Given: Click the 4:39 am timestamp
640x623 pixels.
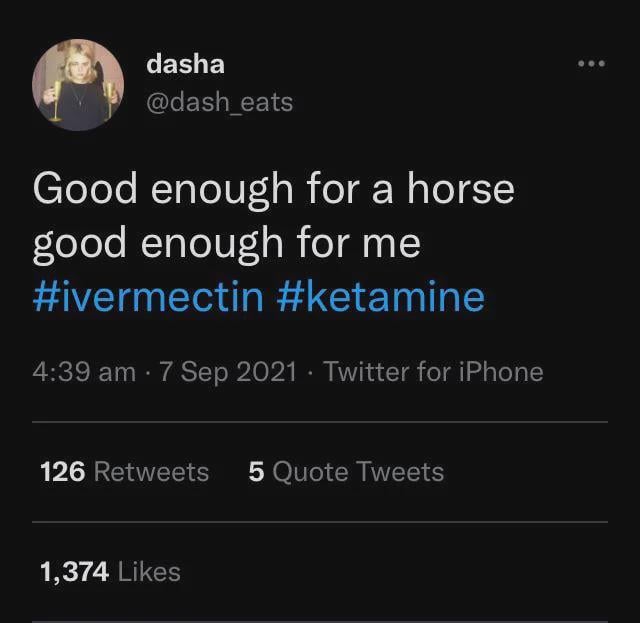Looking at the screenshot, I should [83, 372].
